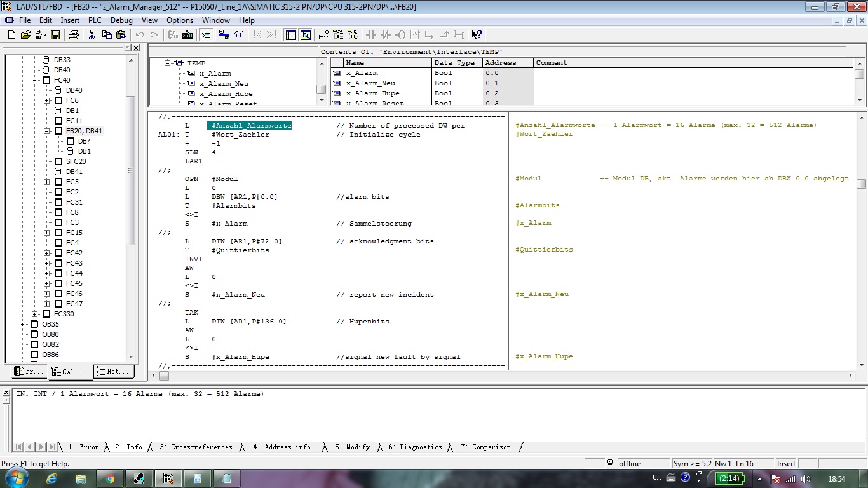Open the File menu
Viewport: 868px width, 488px height.
(x=25, y=20)
